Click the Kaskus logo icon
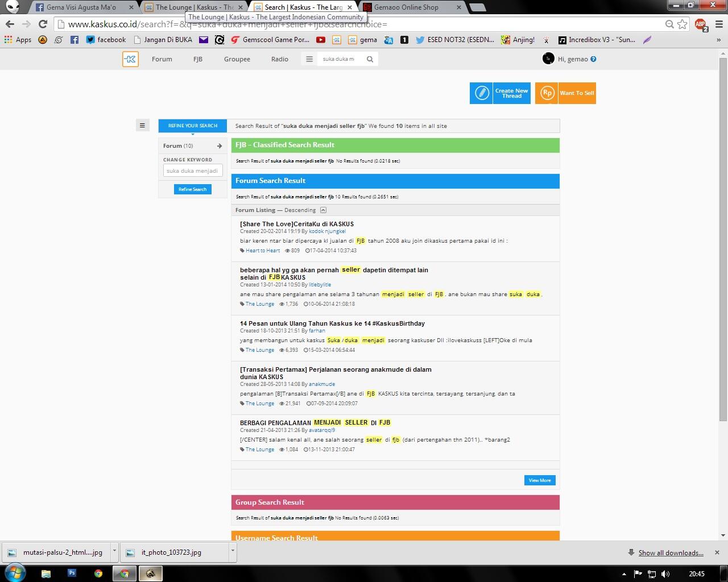This screenshot has width=728, height=582. 130,59
